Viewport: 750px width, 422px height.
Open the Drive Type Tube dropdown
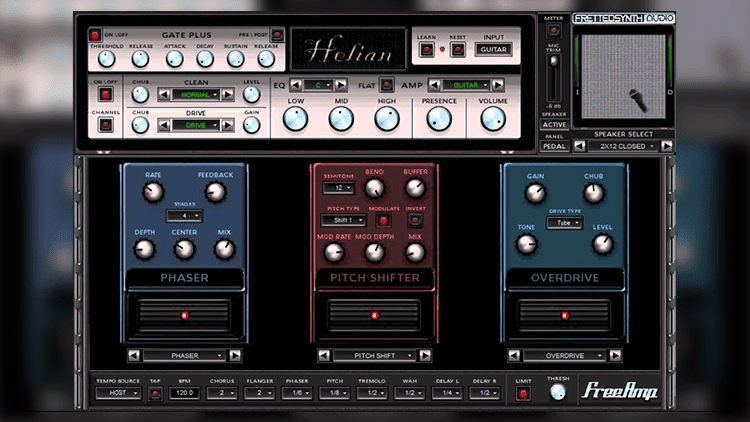pos(564,222)
